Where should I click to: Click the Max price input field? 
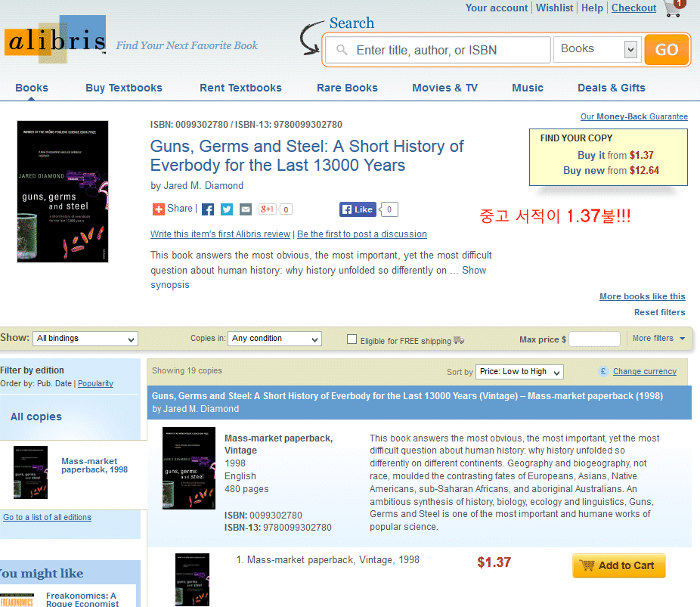(594, 339)
